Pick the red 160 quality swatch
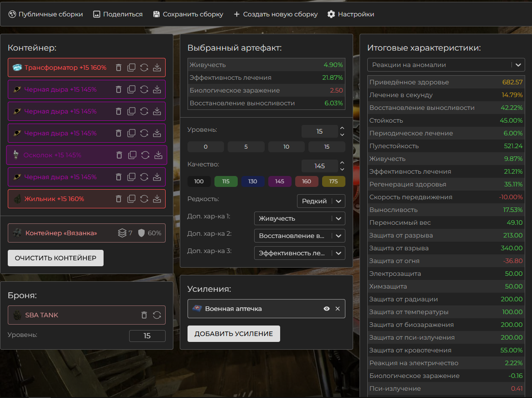Viewport: 532px width, 398px height. coord(307,181)
